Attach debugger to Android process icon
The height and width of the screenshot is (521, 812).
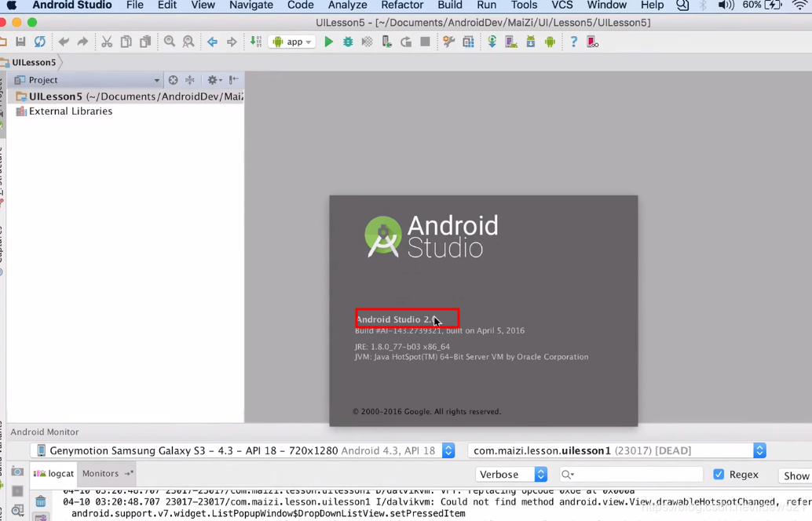click(x=386, y=42)
